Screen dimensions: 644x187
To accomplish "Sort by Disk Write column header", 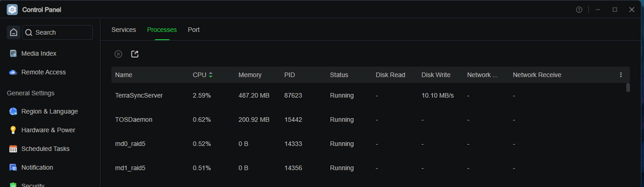I will pos(436,75).
